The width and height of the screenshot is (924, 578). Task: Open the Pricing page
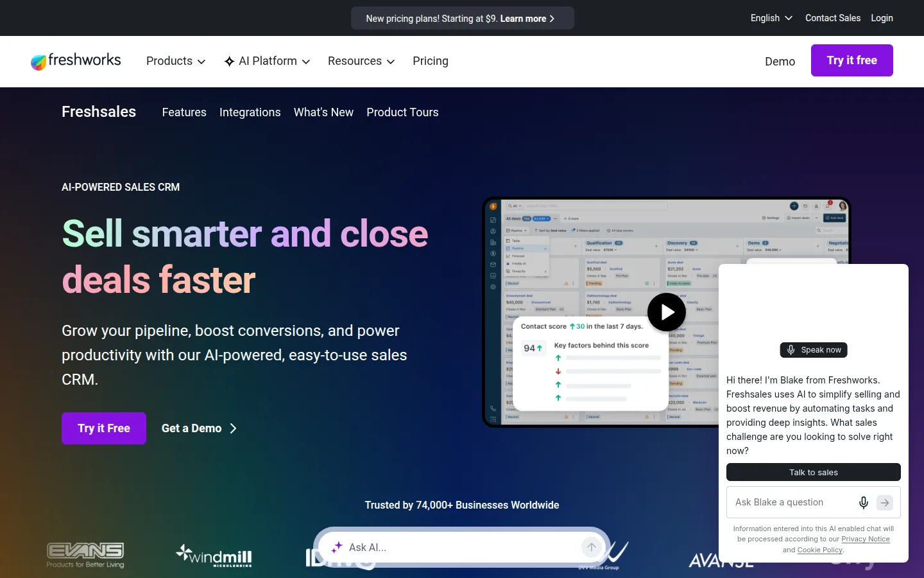click(431, 61)
